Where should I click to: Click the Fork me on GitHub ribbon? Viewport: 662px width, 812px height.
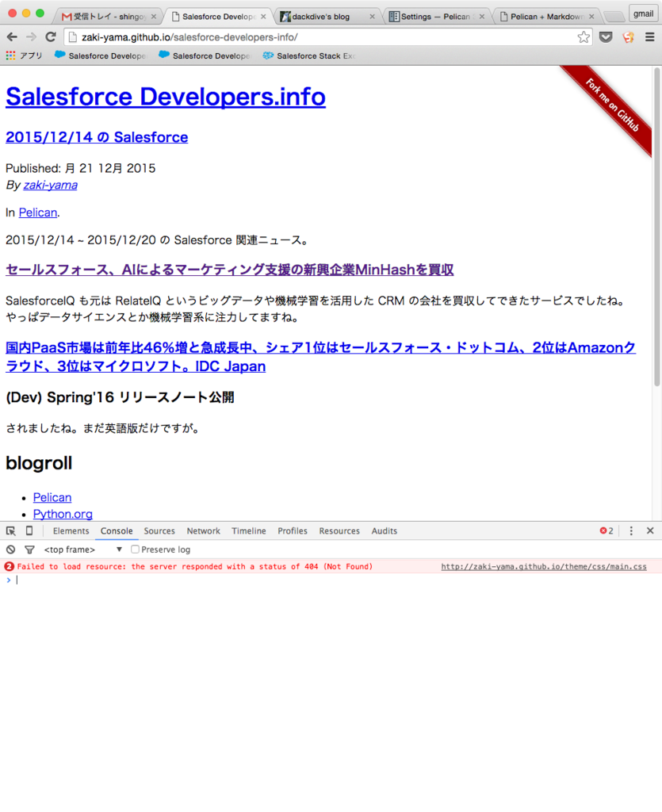point(612,105)
